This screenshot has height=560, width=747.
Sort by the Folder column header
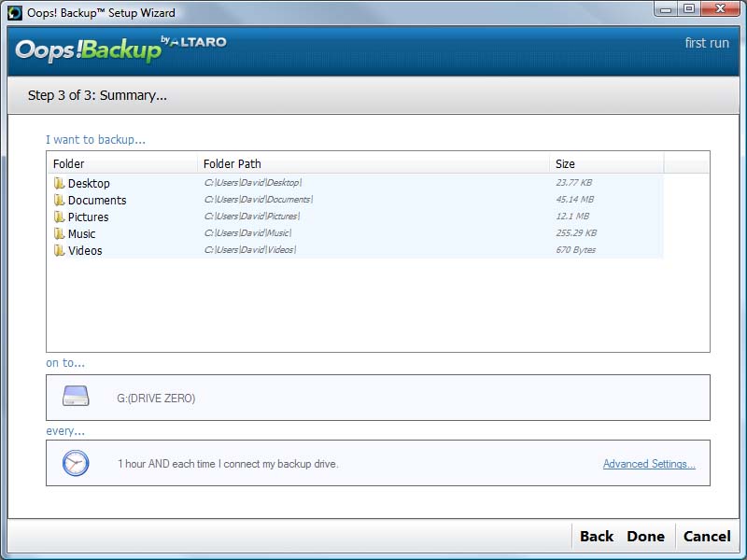coord(122,164)
